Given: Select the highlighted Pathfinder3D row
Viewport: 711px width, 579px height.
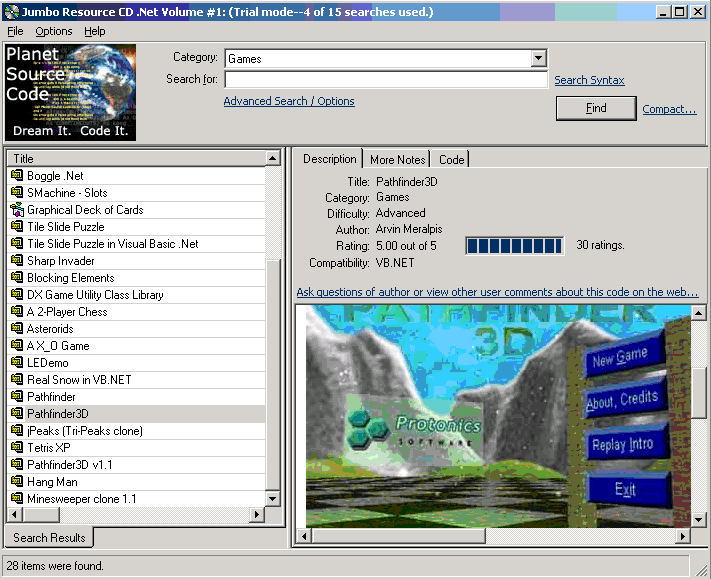Looking at the screenshot, I should point(136,414).
